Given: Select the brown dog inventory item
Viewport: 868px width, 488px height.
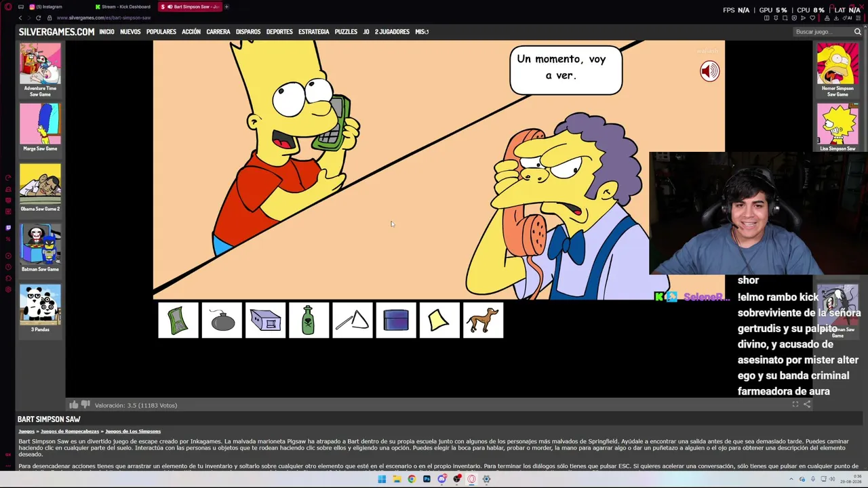Looking at the screenshot, I should tap(483, 320).
